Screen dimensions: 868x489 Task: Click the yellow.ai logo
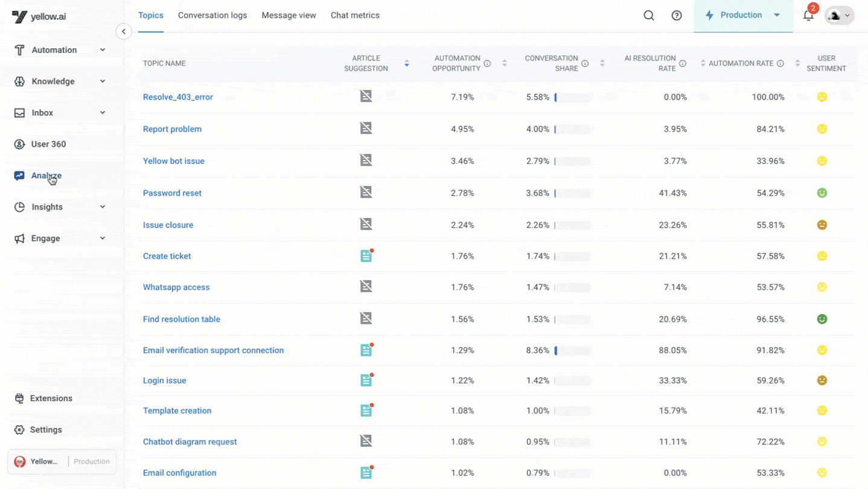[x=39, y=16]
